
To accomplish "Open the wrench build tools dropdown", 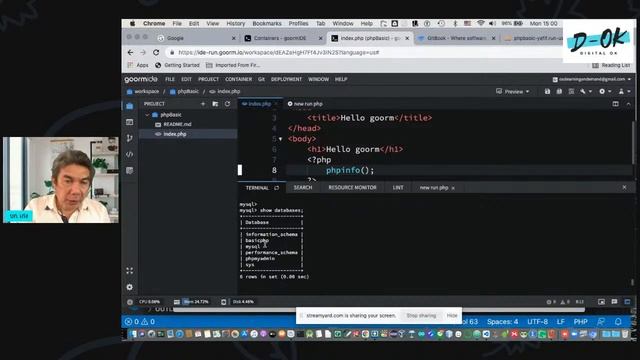I will tap(586, 91).
